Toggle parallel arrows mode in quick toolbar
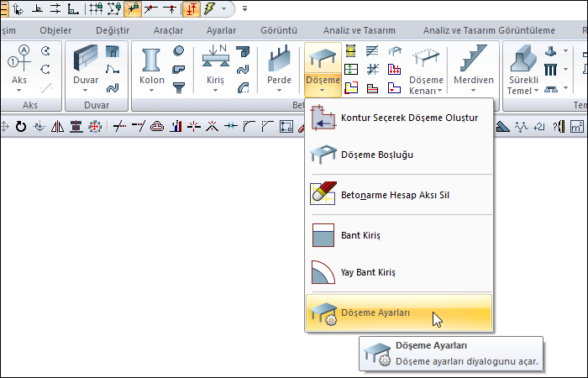 55,8
